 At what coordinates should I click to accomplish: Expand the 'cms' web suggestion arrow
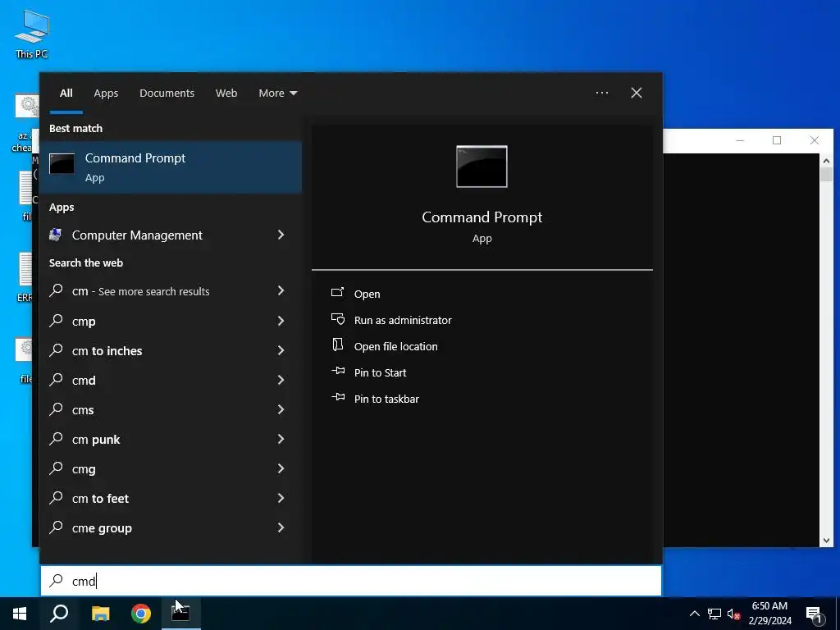pyautogui.click(x=281, y=409)
